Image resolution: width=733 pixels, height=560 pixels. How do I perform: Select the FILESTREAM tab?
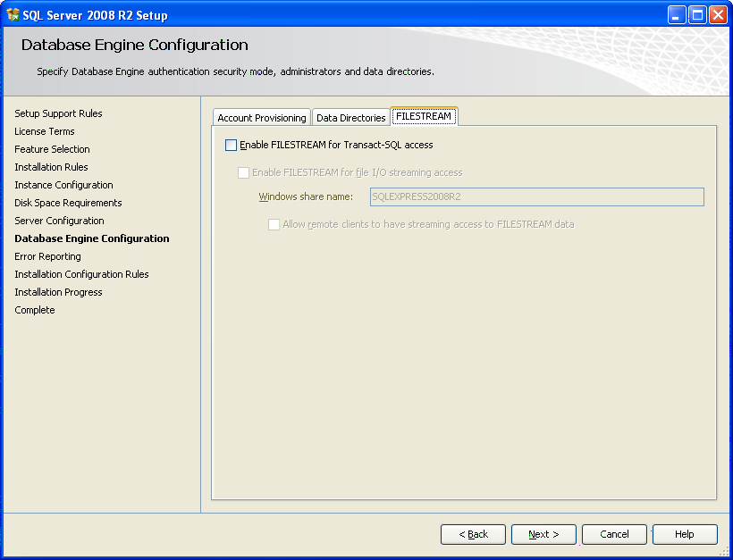(424, 116)
